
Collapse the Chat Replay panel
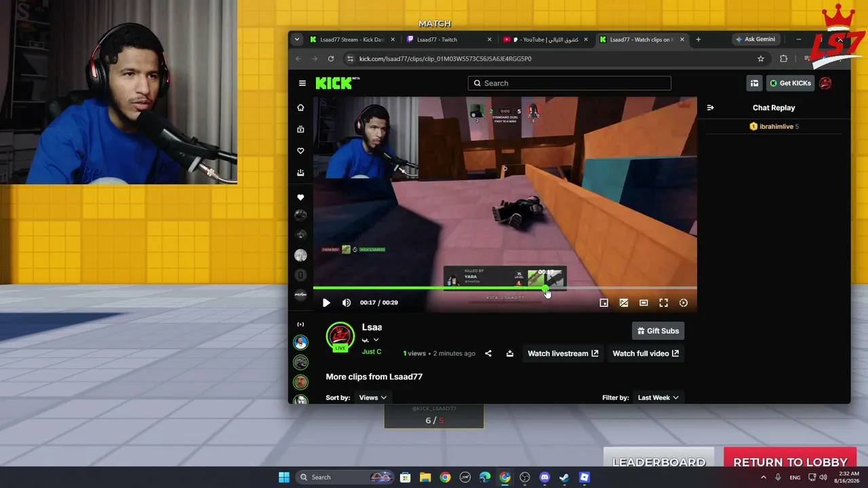tap(710, 108)
